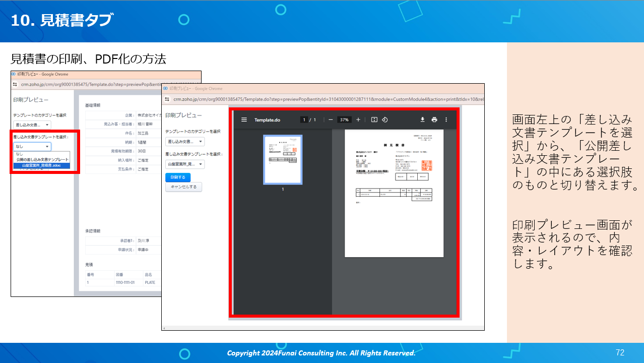The width and height of the screenshot is (644, 363).
Task: Click the 30日 見積有効期限 value
Action: [141, 151]
